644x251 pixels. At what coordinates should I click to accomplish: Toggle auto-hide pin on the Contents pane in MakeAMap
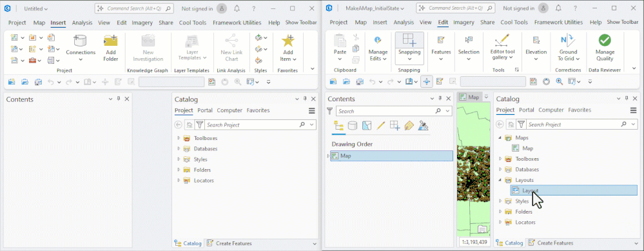440,99
